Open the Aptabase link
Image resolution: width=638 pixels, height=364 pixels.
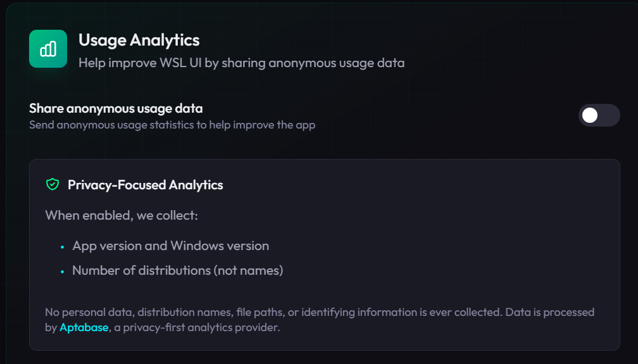84,328
